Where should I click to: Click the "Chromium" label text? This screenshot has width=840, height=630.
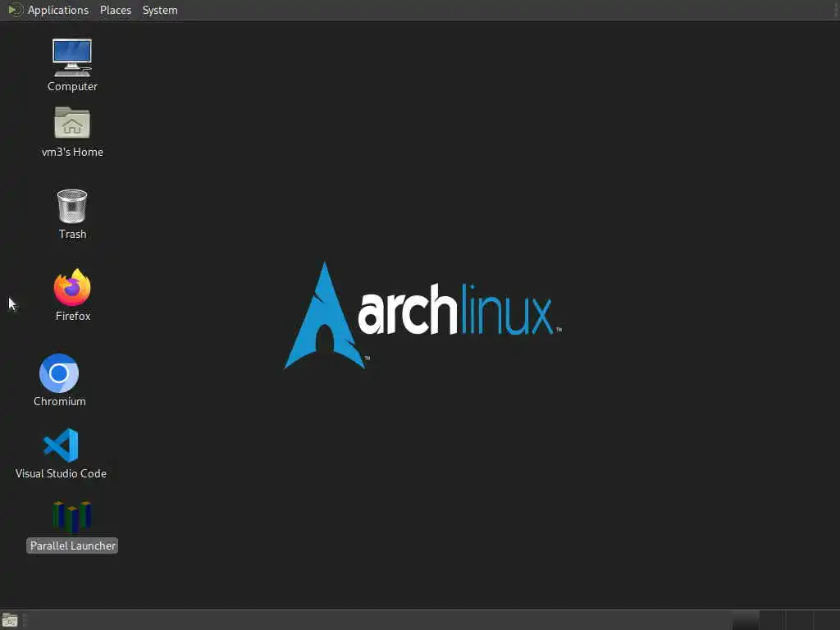59,401
